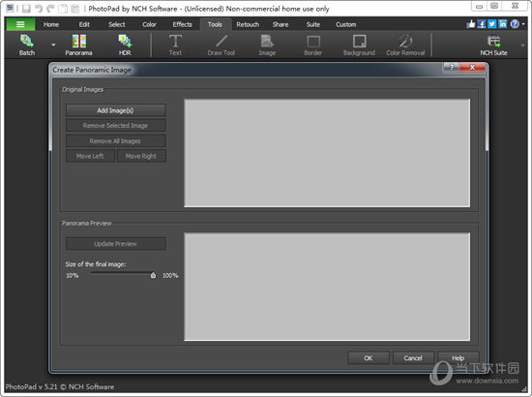
Task: Expand the arrow beside help icon
Action: tap(523, 24)
